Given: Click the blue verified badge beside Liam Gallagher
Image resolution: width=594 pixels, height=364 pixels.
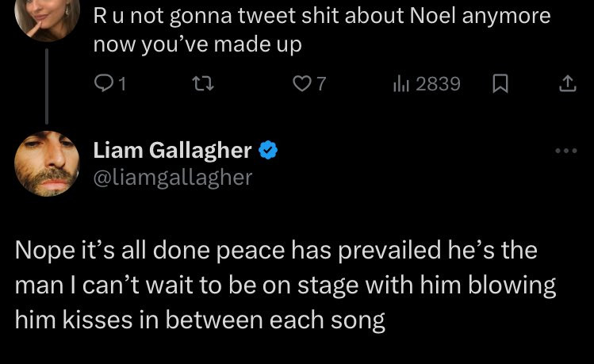Looking at the screenshot, I should (269, 150).
